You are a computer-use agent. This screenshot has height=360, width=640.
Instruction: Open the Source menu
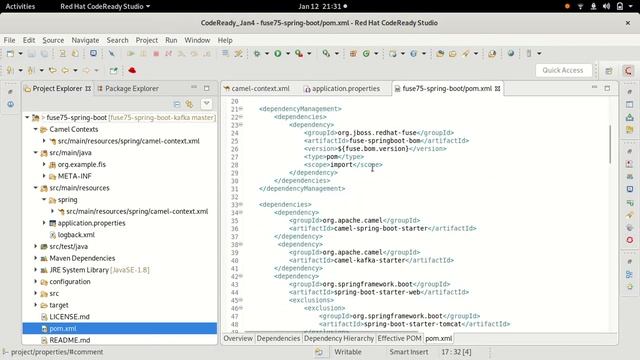coord(53,40)
